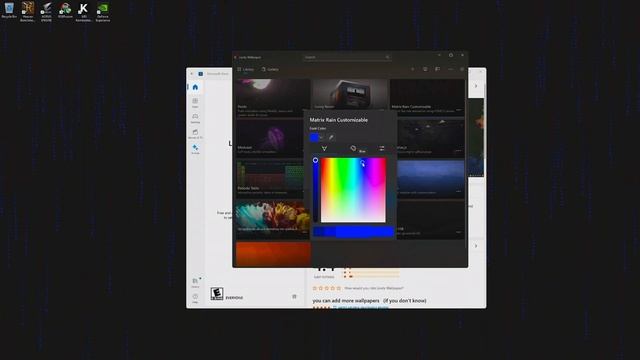Click the back arrow in the Microsoft Store title bar
The height and width of the screenshot is (360, 640).
point(192,74)
